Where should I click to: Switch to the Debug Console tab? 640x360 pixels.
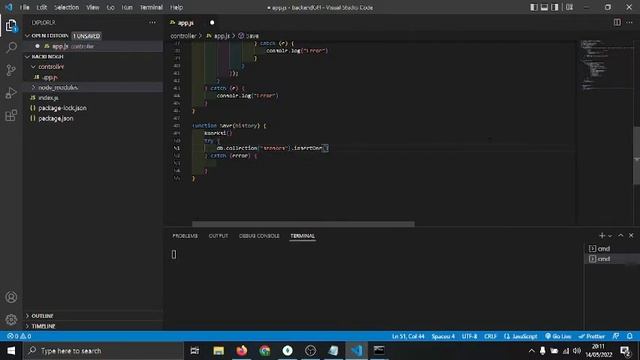(x=259, y=236)
